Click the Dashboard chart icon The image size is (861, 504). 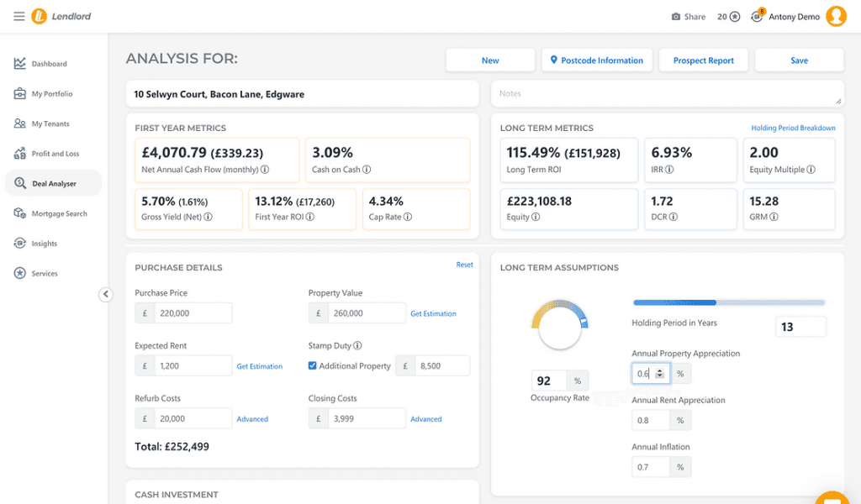20,64
